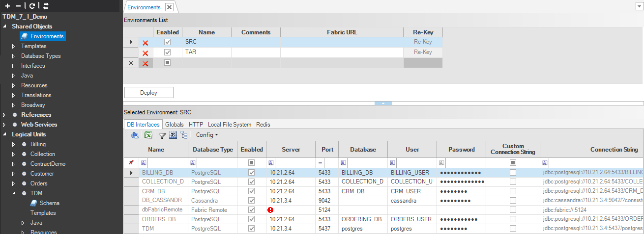Collapse the Logical Units tree node

(5, 134)
